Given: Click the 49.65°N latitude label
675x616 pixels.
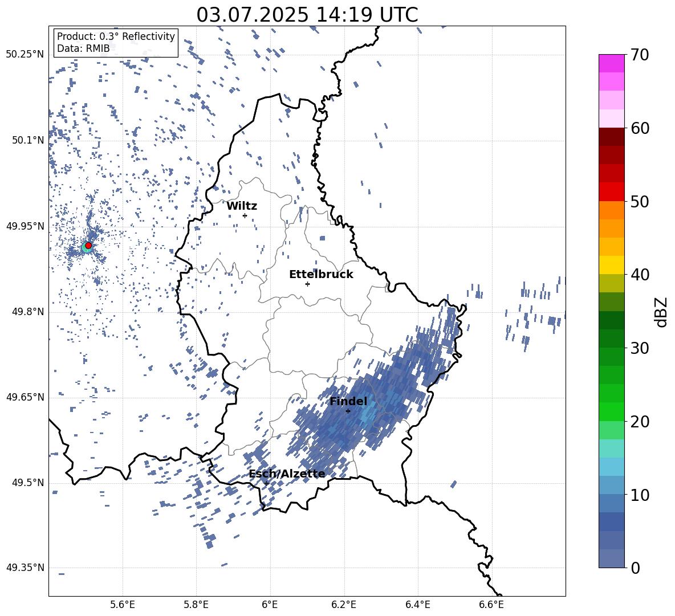Looking at the screenshot, I should click(x=25, y=397).
